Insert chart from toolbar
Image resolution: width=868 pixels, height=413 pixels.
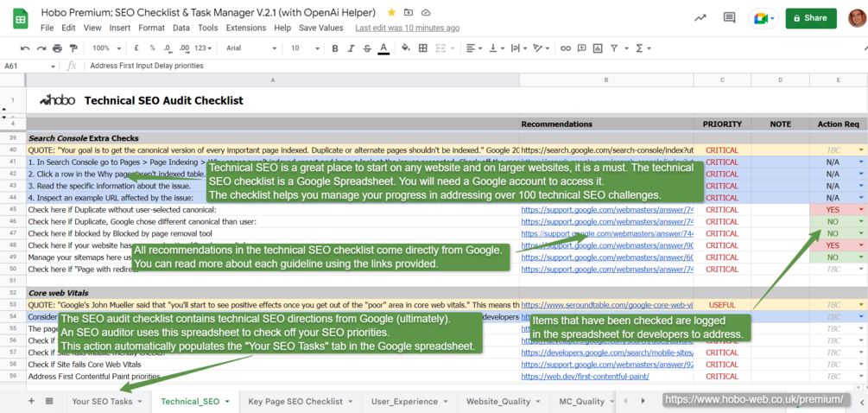(598, 48)
